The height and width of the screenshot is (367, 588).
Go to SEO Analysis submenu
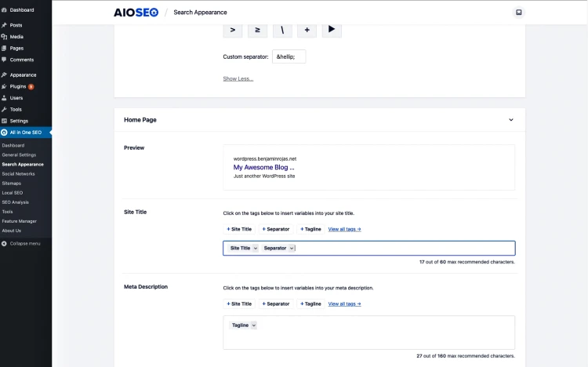pos(16,202)
